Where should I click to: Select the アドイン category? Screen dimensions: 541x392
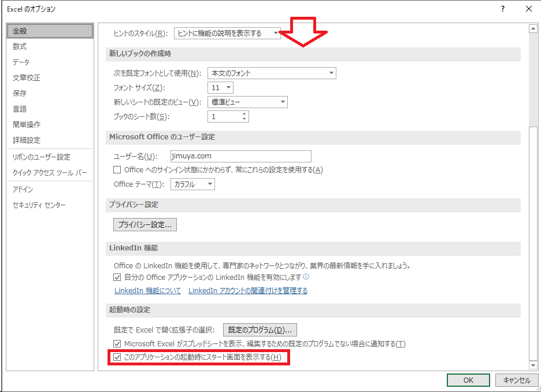click(50, 190)
